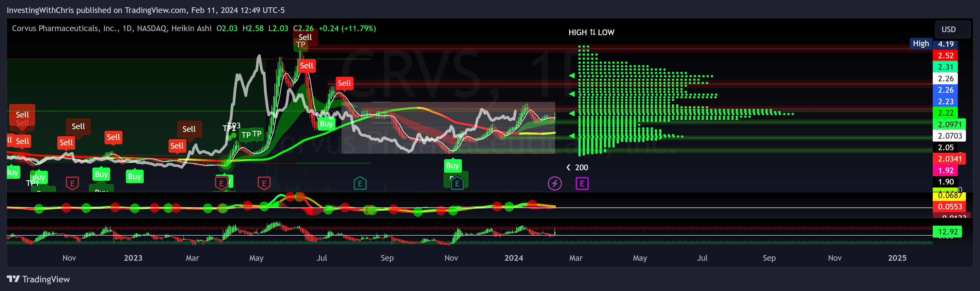Select Buy label under the pre-2023 Sell label
The width and height of the screenshot is (980, 291).
point(101,174)
